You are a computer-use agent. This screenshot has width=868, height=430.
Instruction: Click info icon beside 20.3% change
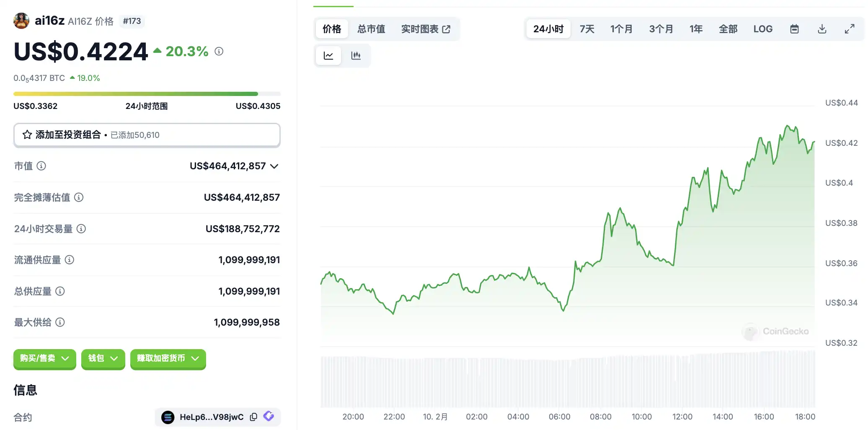tap(219, 51)
